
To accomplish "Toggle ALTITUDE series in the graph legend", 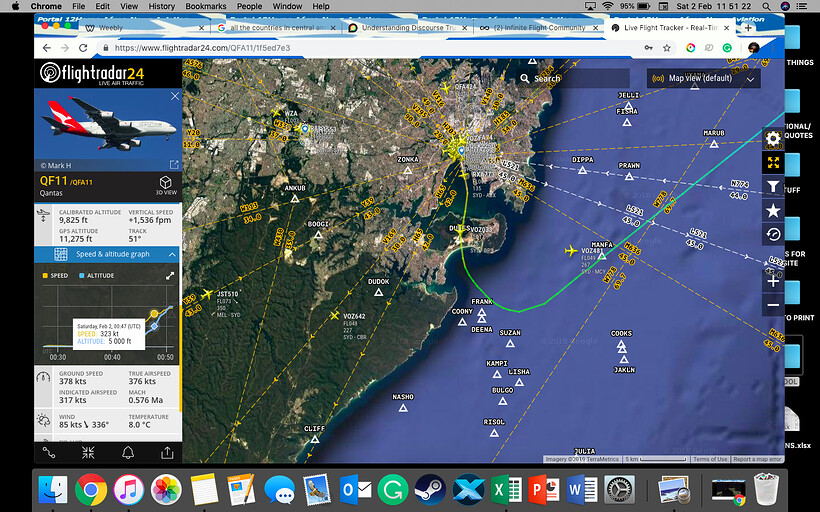I will pos(97,276).
